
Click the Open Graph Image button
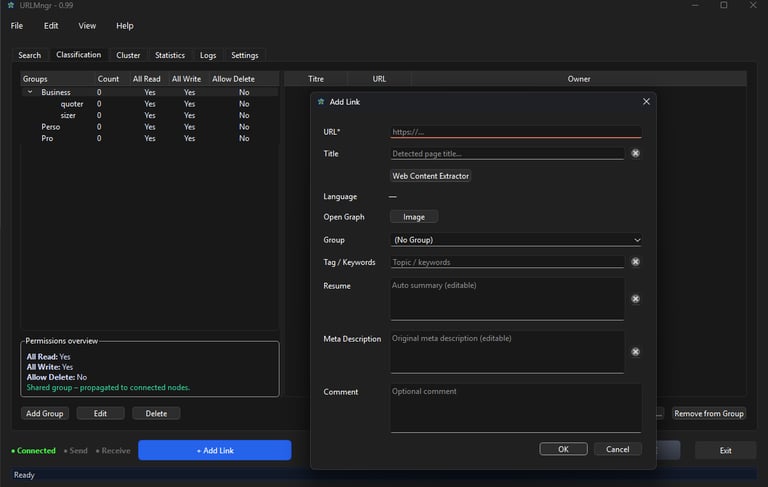413,217
